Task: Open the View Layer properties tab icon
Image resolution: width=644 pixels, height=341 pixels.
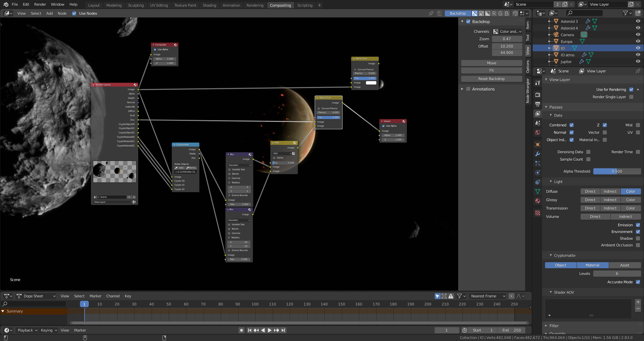Action: click(538, 114)
